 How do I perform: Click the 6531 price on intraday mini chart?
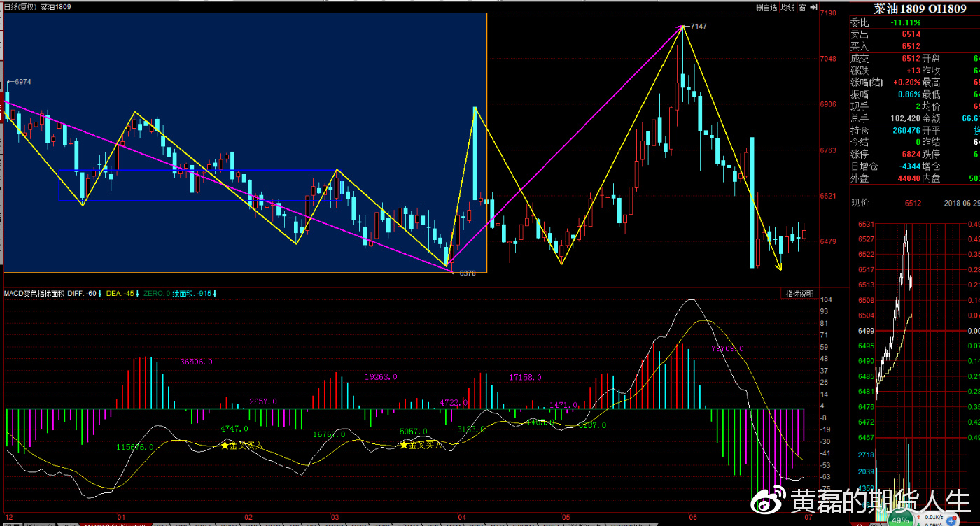tap(866, 225)
